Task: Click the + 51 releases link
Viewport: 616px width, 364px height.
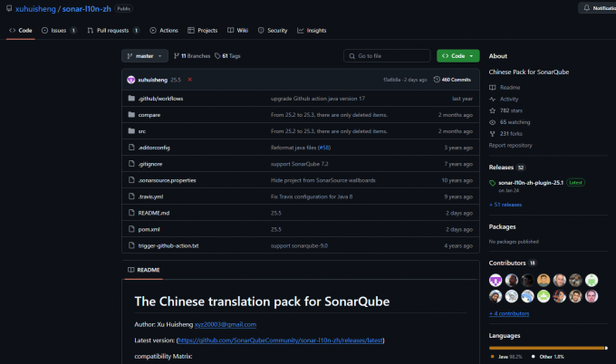Action: [x=505, y=205]
